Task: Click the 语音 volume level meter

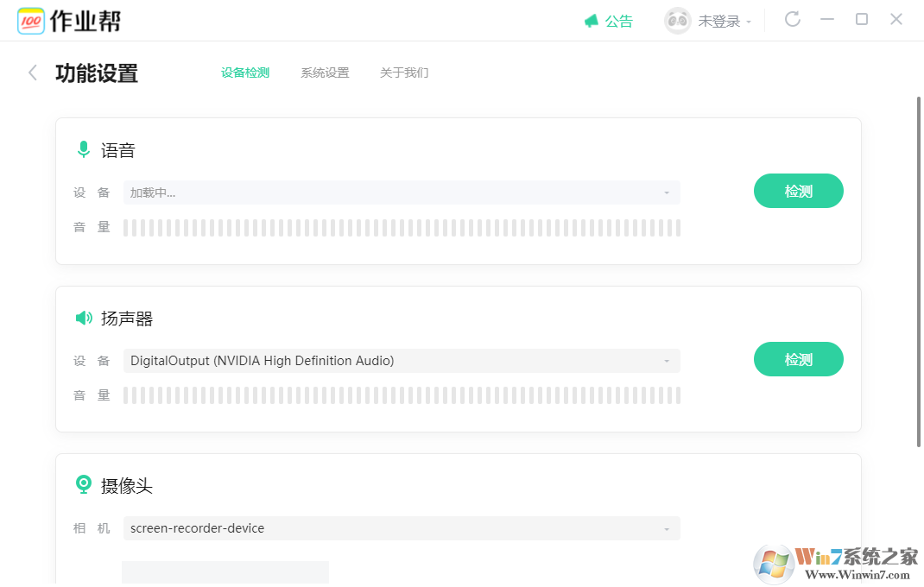Action: click(x=402, y=228)
